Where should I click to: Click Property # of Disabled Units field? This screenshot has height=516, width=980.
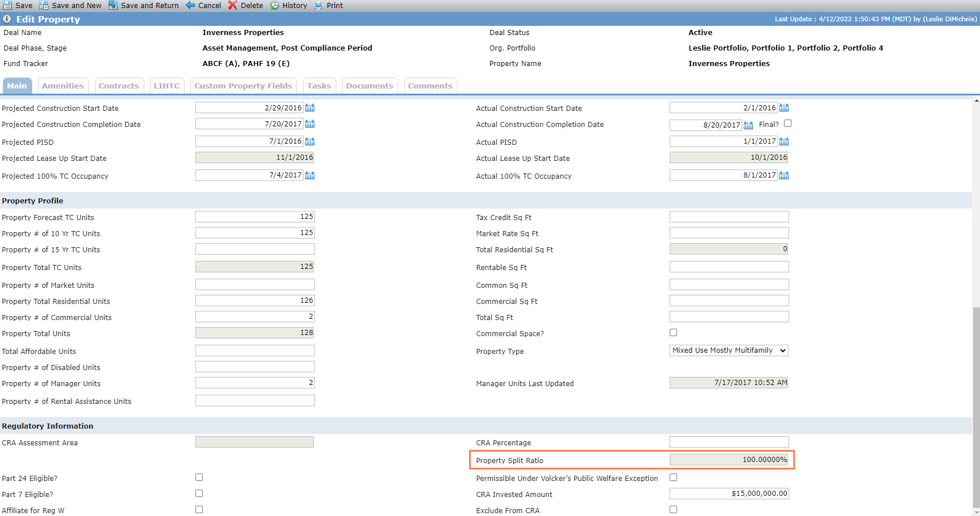pyautogui.click(x=255, y=367)
